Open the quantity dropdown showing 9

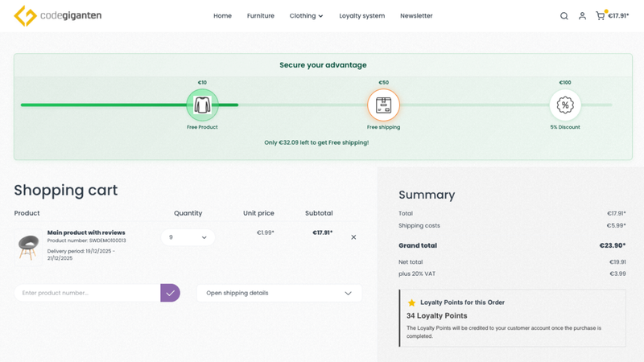(188, 237)
